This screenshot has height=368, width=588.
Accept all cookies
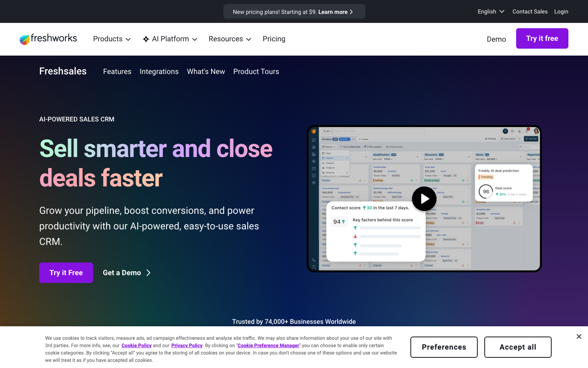click(518, 347)
